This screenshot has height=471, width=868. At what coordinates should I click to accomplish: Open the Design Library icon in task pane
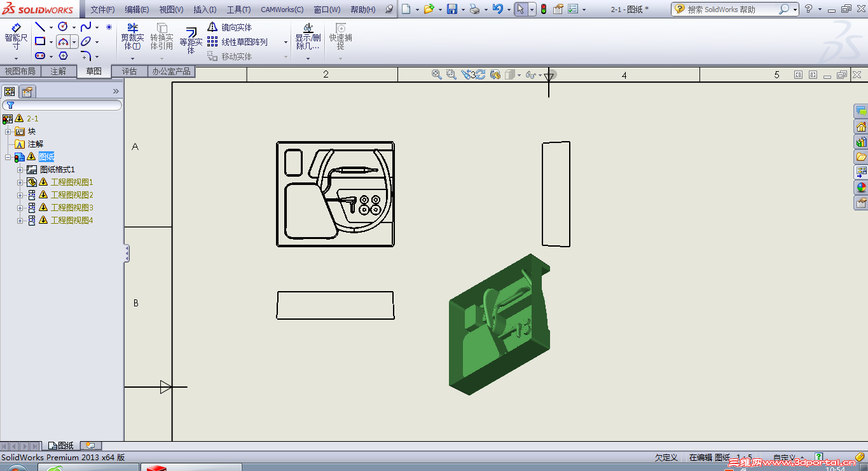pos(861,142)
